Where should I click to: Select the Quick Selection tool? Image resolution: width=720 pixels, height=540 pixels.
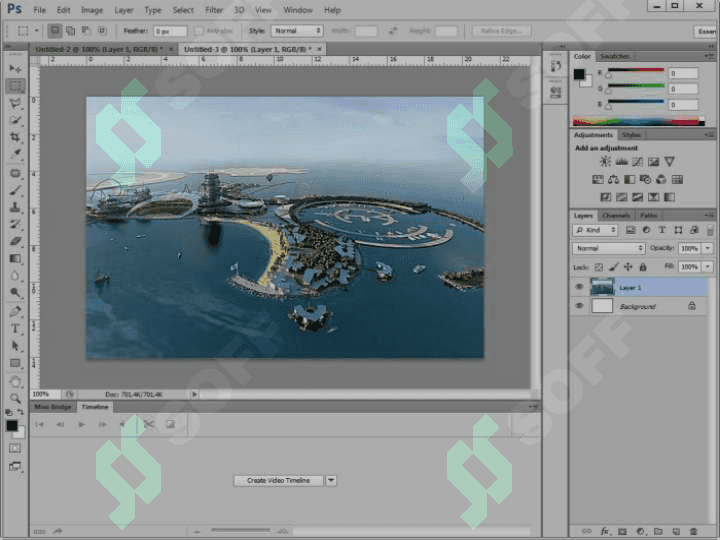[x=15, y=120]
